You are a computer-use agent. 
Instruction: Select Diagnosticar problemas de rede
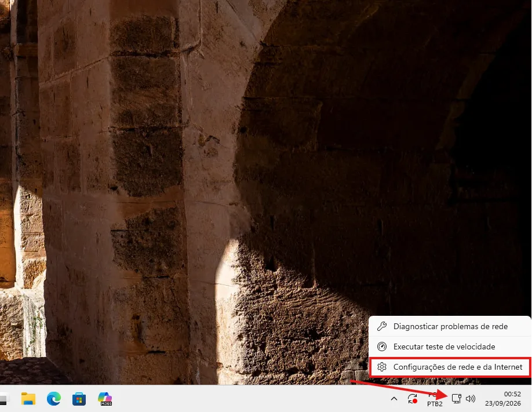[450, 326]
